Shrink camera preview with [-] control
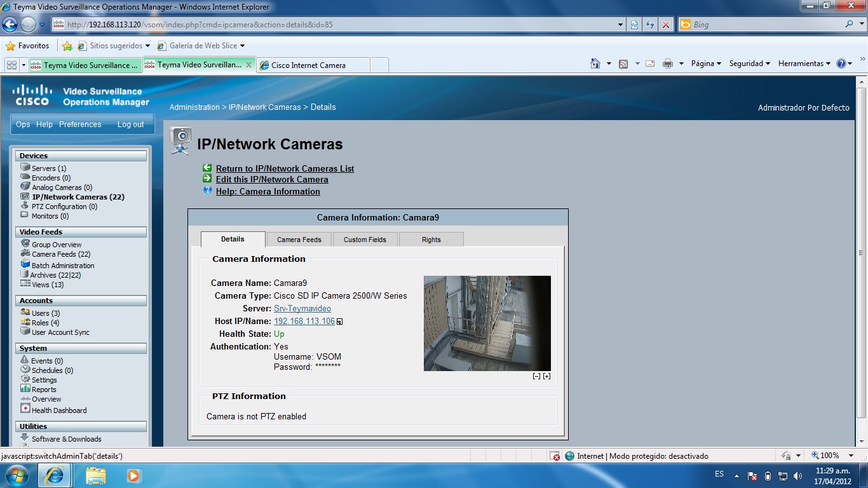Image resolution: width=868 pixels, height=488 pixels. click(x=536, y=376)
